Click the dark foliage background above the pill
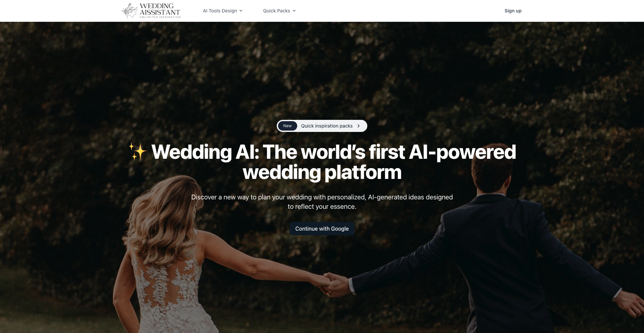 (322, 70)
